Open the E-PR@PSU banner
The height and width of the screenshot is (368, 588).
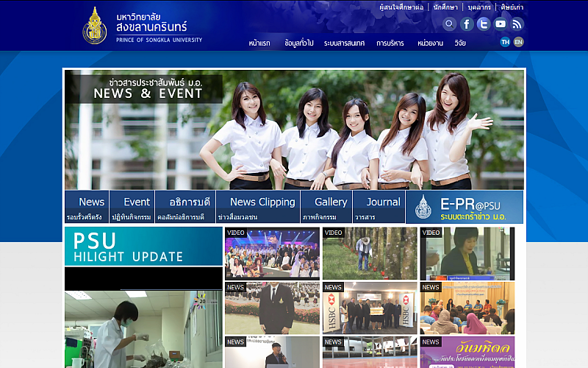click(x=465, y=207)
